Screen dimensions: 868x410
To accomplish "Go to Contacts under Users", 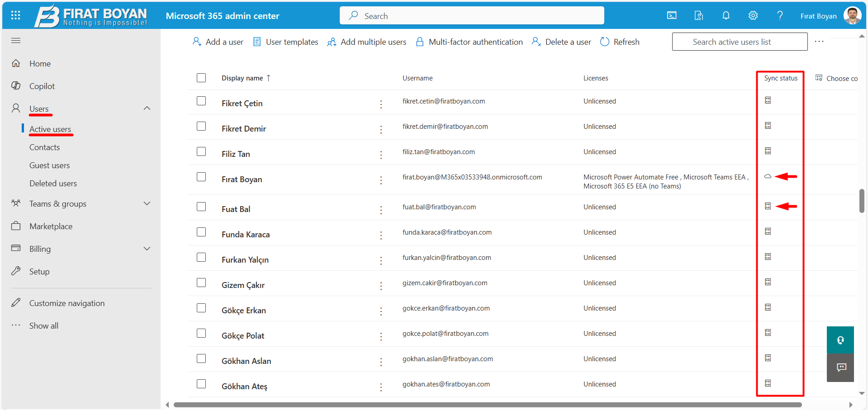I will pos(44,147).
